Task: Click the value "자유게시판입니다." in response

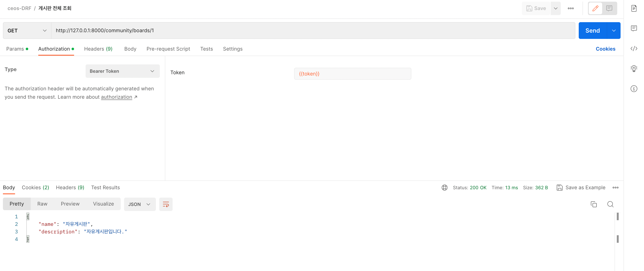Action: 105,232
